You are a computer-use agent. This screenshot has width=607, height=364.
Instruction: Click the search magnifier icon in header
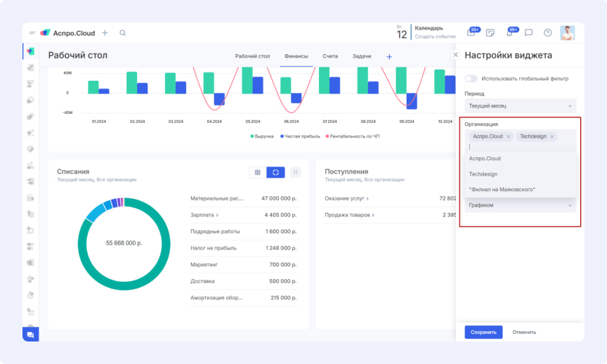tap(123, 33)
